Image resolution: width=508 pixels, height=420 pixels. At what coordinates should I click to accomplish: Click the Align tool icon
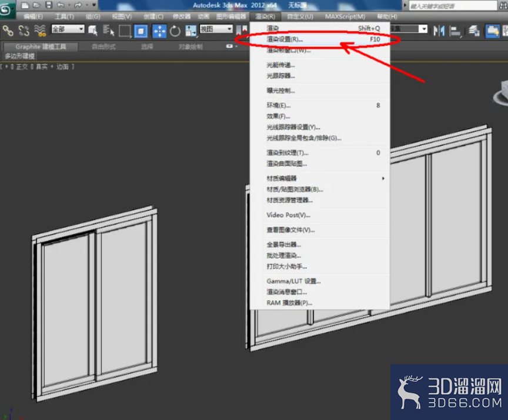455,31
